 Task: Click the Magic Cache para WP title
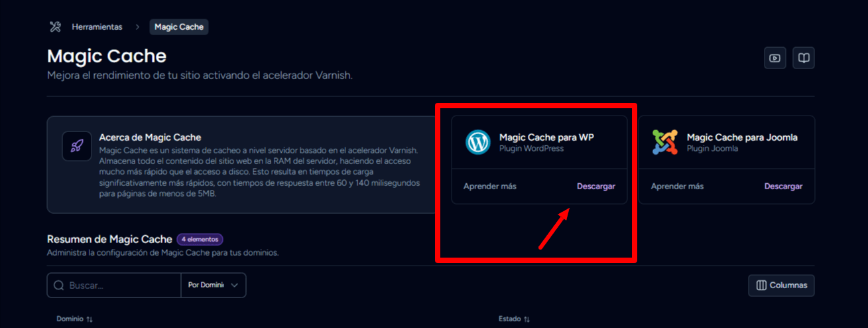[x=546, y=137]
